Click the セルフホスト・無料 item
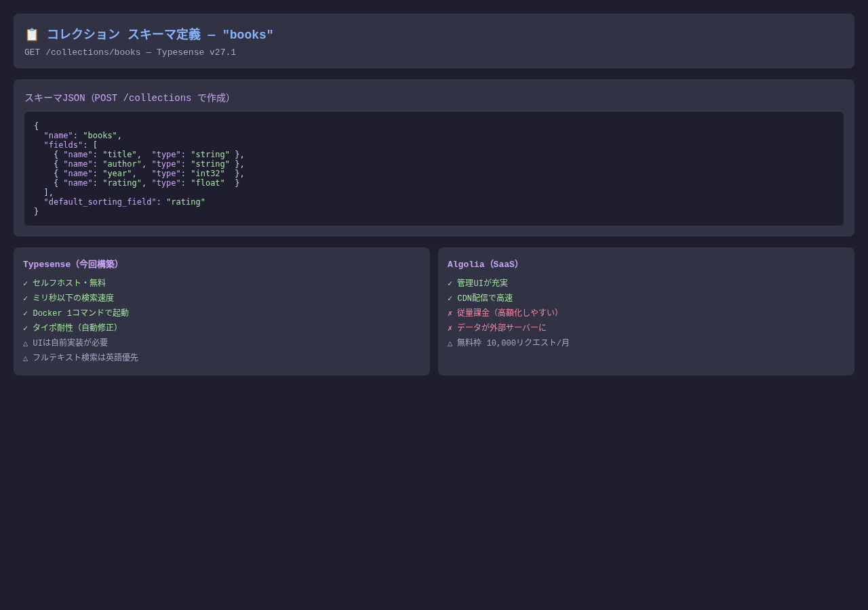868x610 pixels. point(64,283)
